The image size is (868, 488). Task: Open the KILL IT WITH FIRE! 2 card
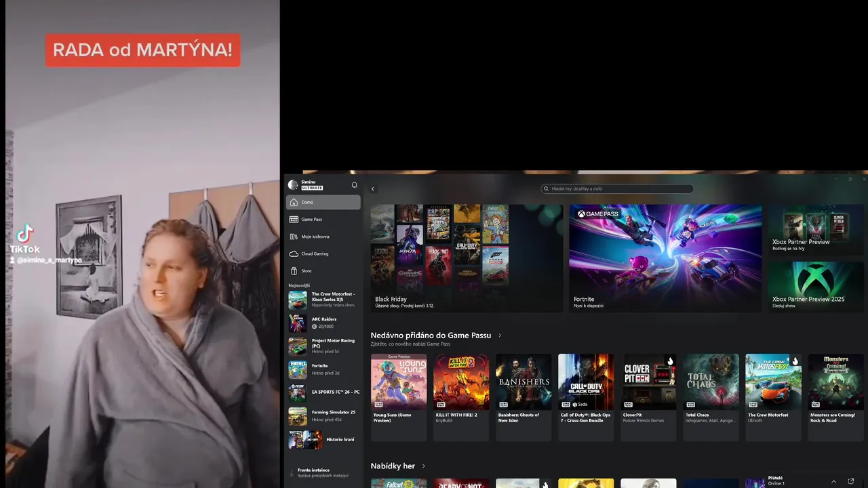(x=461, y=397)
